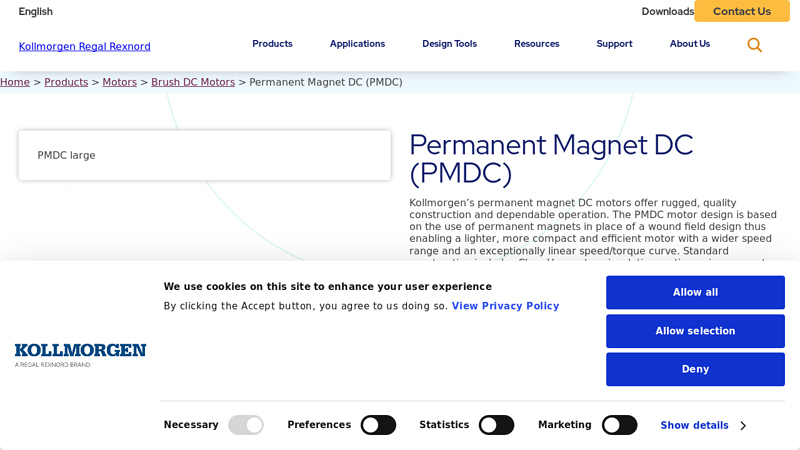Go to Home breadcrumb
Screen dimensions: 800x450
(x=15, y=82)
